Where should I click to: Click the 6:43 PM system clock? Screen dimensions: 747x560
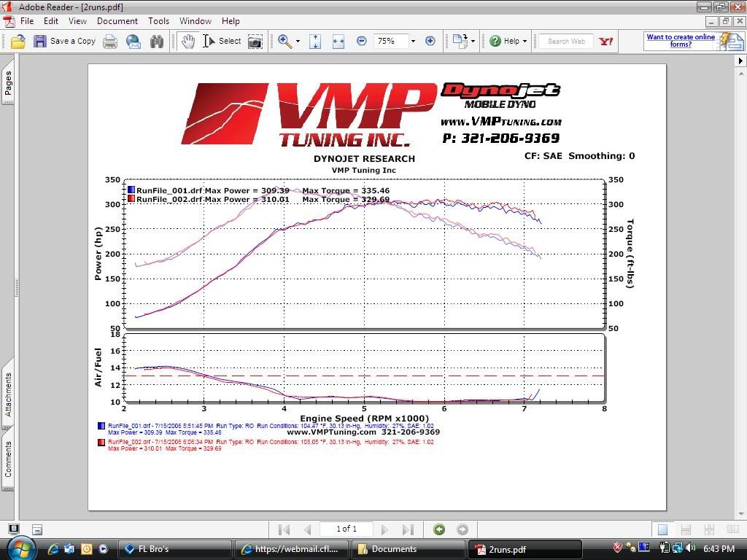pos(719,549)
